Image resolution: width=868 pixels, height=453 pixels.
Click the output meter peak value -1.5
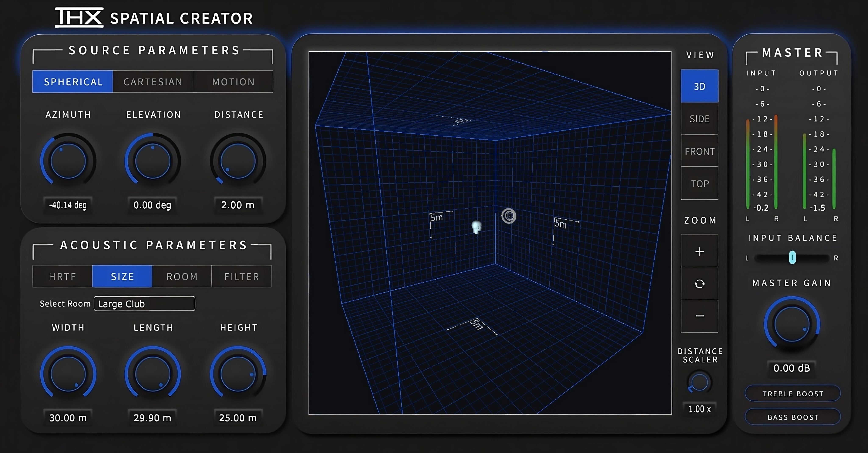click(x=817, y=208)
